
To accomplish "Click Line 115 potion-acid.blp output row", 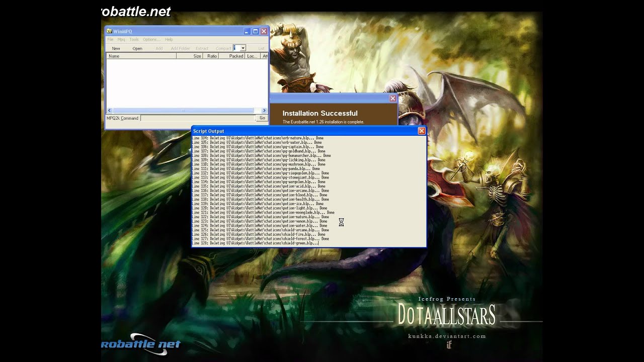I will (259, 186).
